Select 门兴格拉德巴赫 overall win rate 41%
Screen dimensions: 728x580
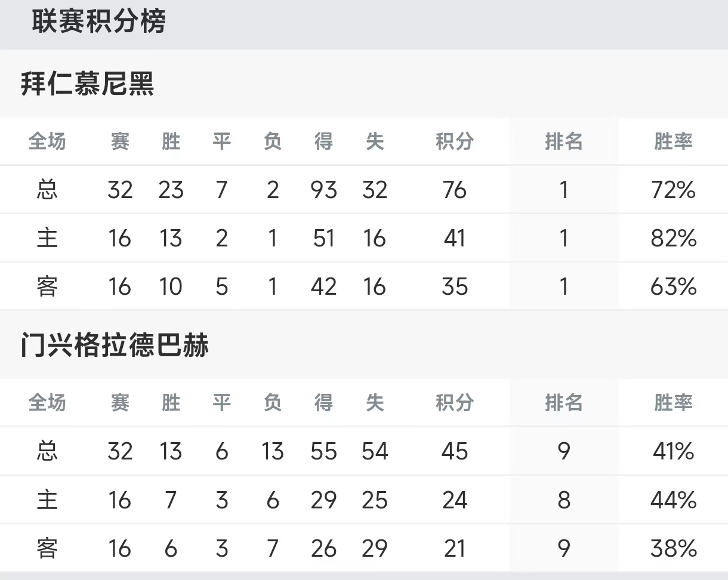[673, 451]
